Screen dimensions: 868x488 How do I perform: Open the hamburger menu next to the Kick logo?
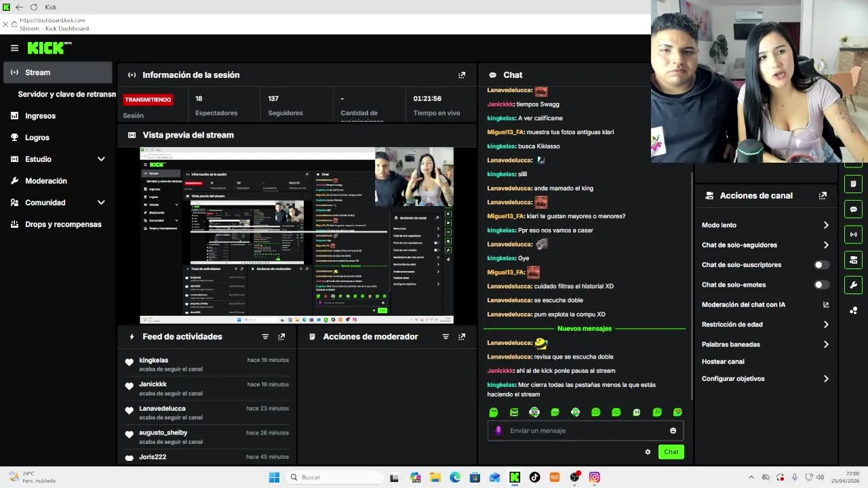pos(14,48)
